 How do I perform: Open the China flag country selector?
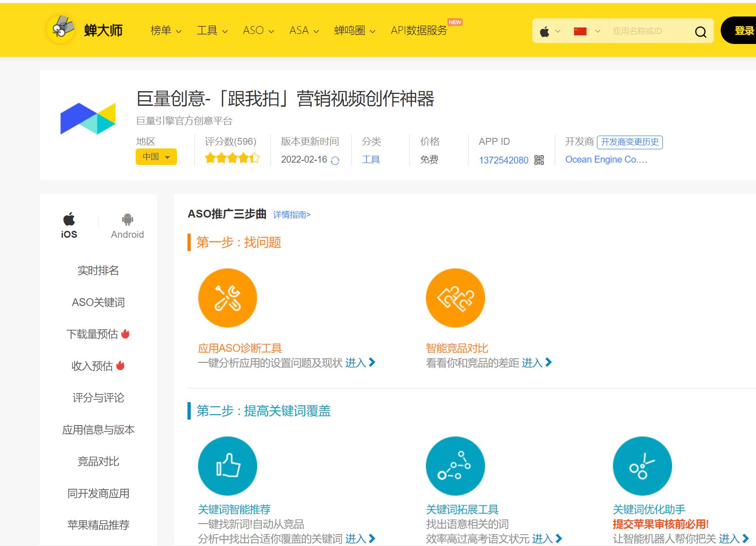tap(587, 31)
